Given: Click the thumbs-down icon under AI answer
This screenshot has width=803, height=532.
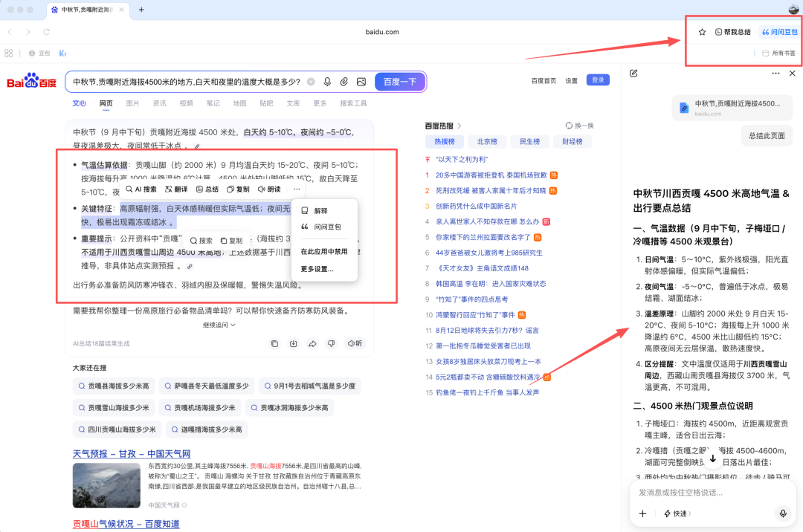Looking at the screenshot, I should point(332,344).
